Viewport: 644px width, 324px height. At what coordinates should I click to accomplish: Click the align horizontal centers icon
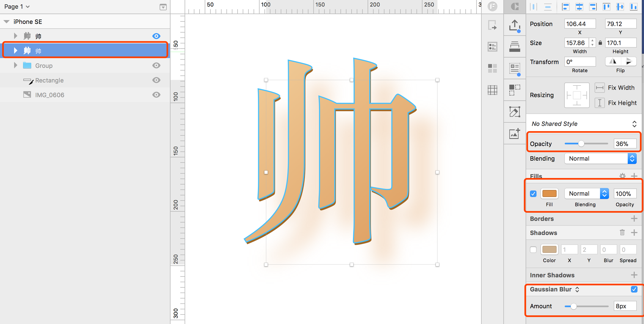point(579,7)
